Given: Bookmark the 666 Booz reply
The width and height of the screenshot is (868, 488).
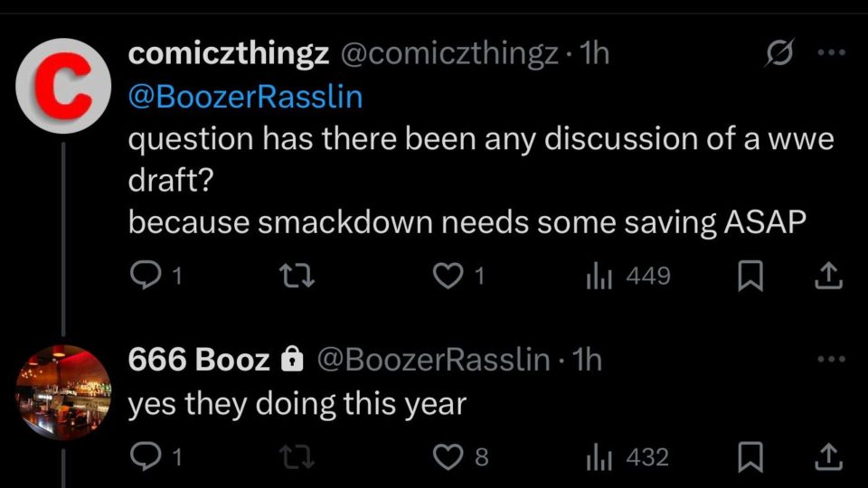Looking at the screenshot, I should (x=750, y=457).
